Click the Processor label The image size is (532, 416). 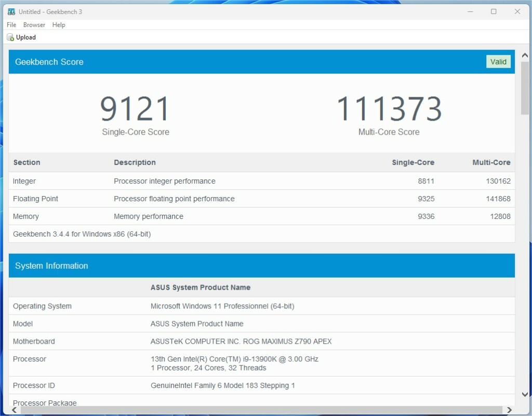[x=29, y=359]
